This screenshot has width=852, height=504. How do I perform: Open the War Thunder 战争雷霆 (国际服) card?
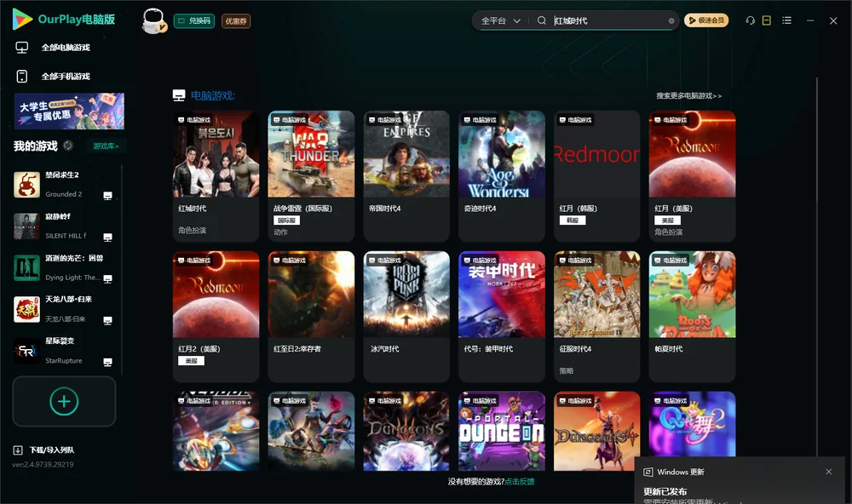[x=311, y=176]
